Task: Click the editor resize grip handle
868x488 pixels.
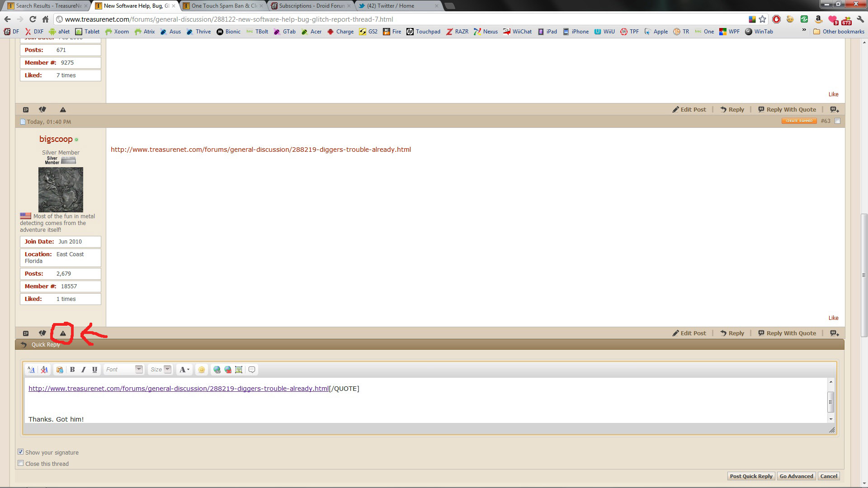Action: 832,430
